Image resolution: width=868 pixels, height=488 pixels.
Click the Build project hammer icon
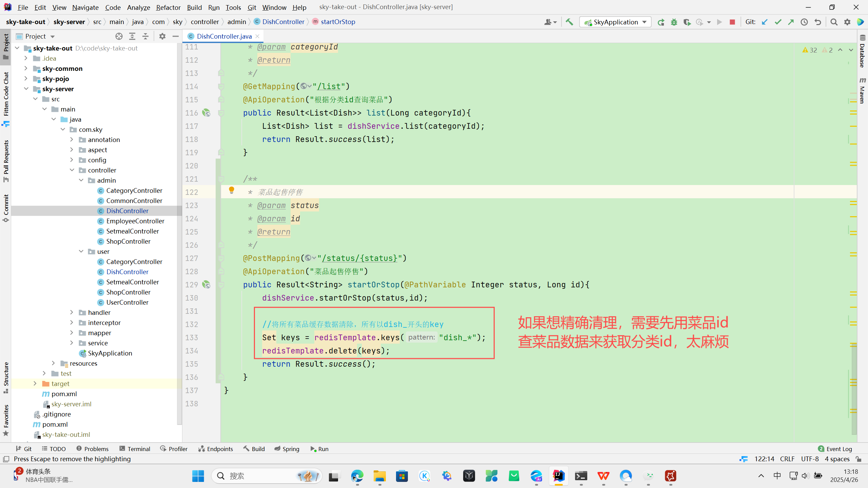coord(569,22)
